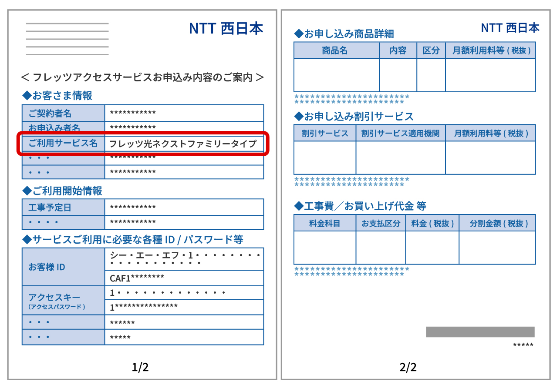The image size is (560, 392).
Task: Click the お客様 ID label cell
Action: click(x=63, y=267)
